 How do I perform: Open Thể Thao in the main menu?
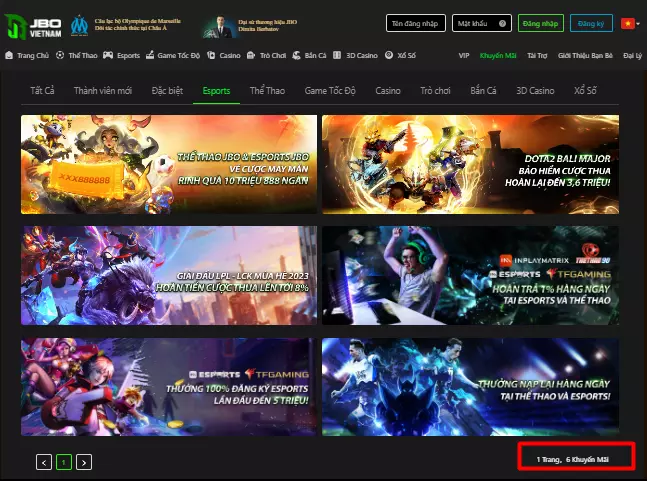coord(83,55)
